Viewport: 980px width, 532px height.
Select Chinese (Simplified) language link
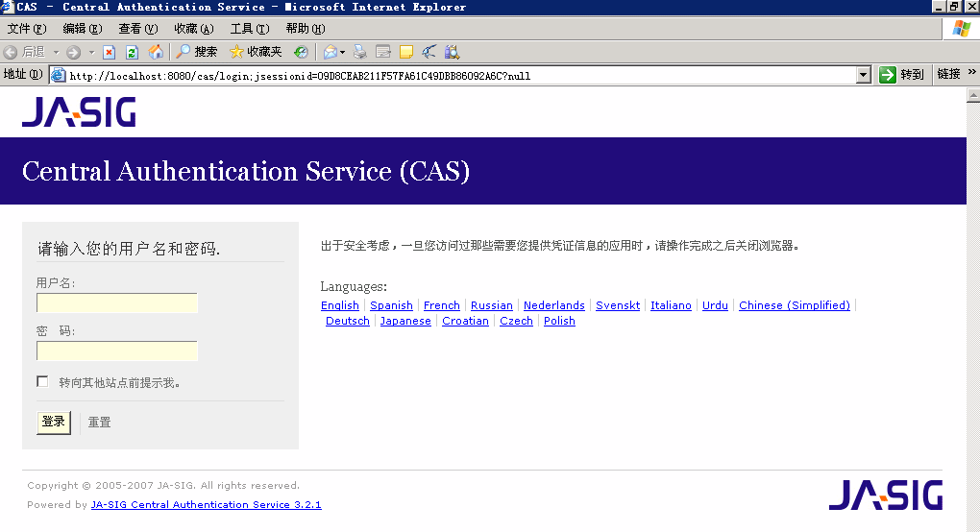tap(795, 305)
